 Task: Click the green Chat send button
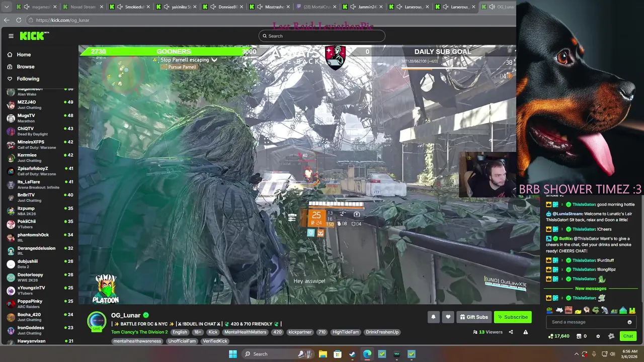click(628, 336)
